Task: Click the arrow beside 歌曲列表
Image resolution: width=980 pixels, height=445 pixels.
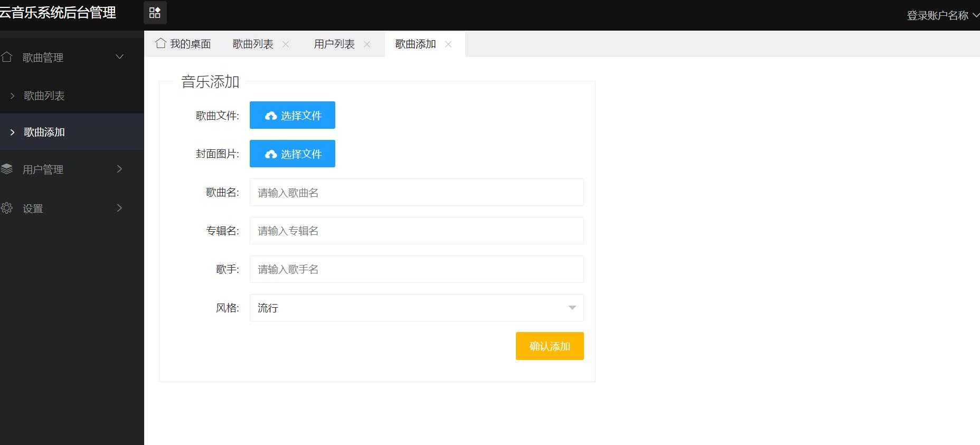Action: 13,96
